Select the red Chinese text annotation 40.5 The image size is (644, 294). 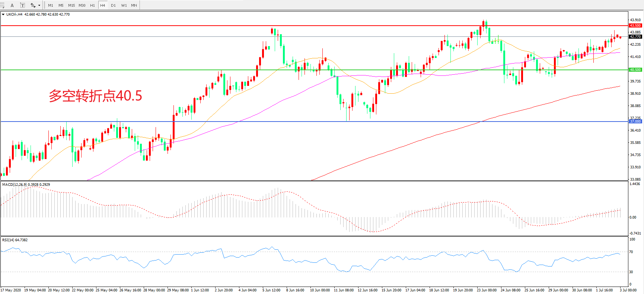[95, 96]
